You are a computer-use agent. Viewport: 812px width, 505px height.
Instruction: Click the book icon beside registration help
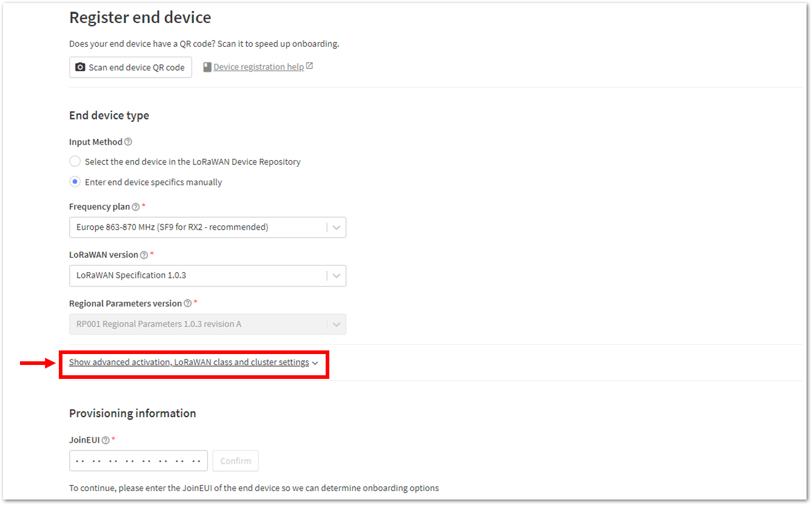207,67
